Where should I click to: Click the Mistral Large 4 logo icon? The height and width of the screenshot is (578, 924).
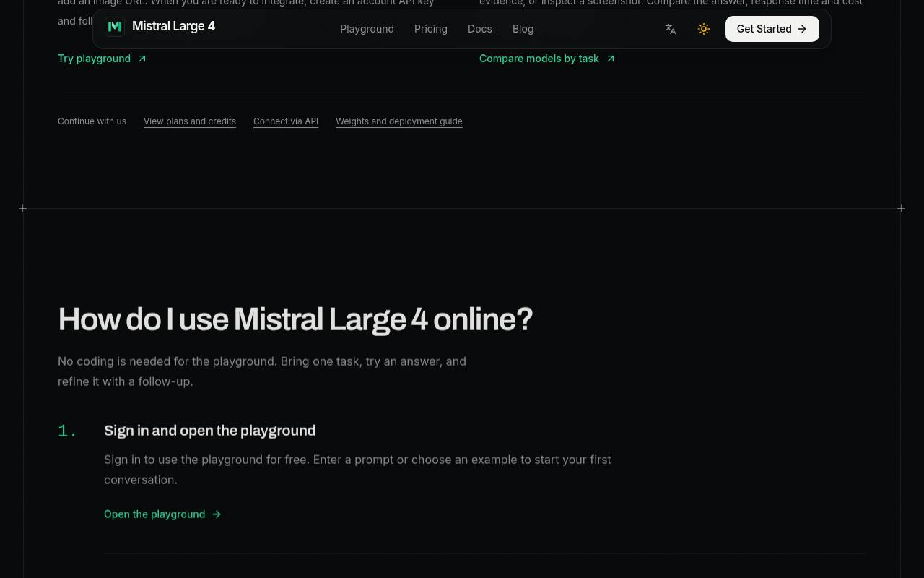(x=115, y=27)
